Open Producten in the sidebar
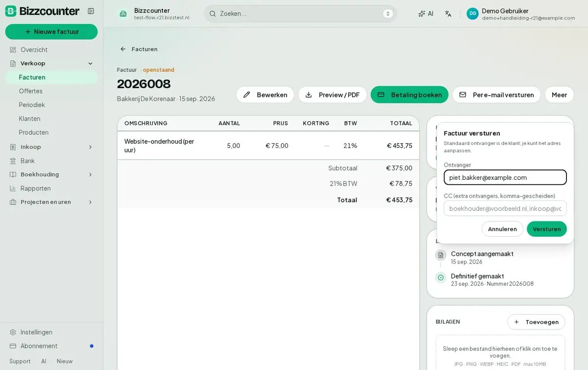Viewport: 588px width, 370px height. (x=51, y=132)
